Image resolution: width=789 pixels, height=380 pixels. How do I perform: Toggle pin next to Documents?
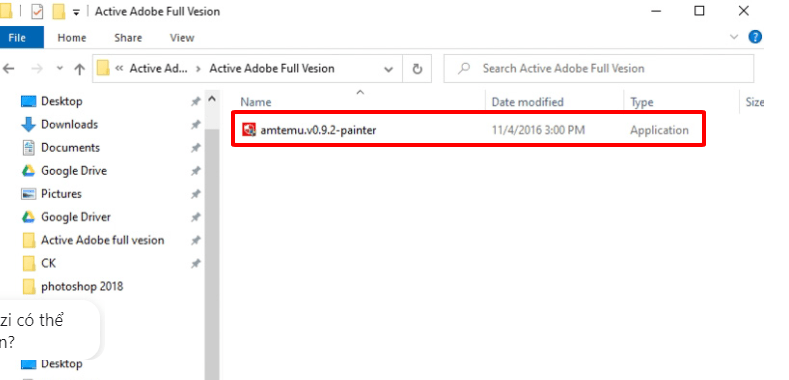196,148
